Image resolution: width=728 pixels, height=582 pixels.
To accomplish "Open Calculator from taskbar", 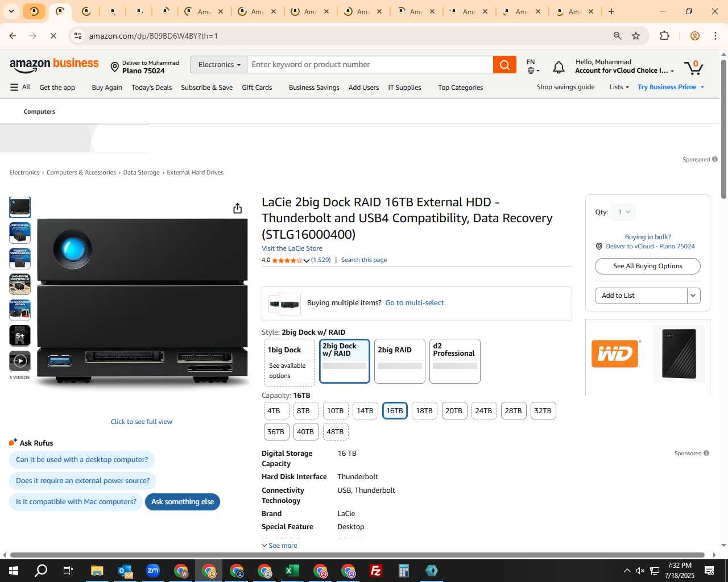I will (404, 571).
